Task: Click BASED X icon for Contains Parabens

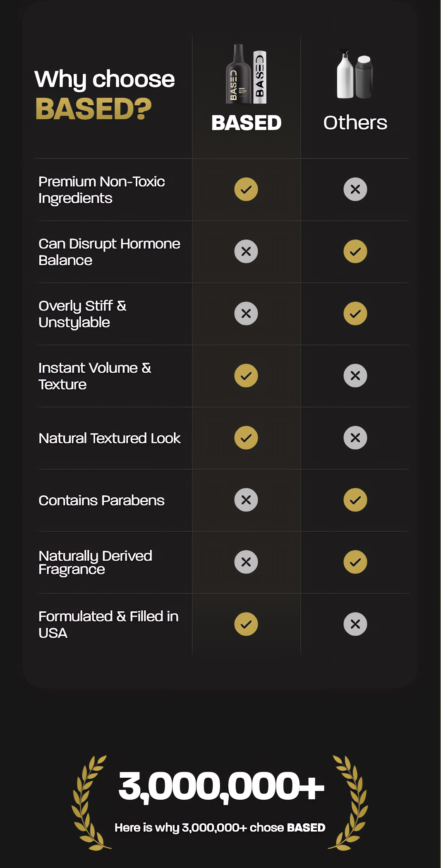Action: [x=246, y=500]
